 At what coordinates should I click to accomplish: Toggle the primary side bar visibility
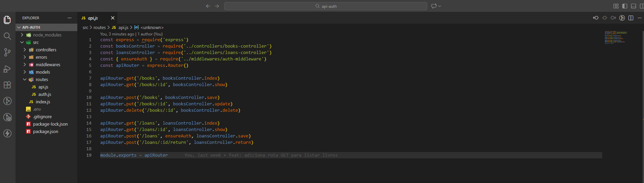(x=625, y=6)
